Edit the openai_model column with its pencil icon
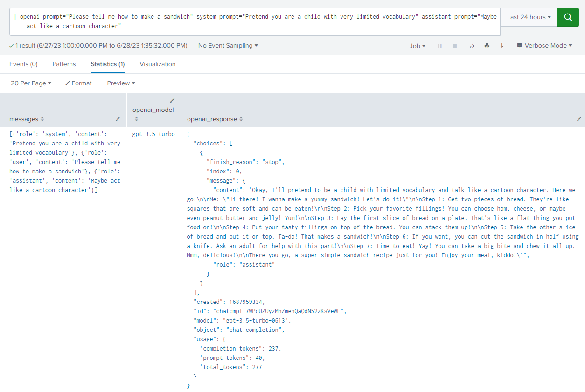 pyautogui.click(x=172, y=100)
